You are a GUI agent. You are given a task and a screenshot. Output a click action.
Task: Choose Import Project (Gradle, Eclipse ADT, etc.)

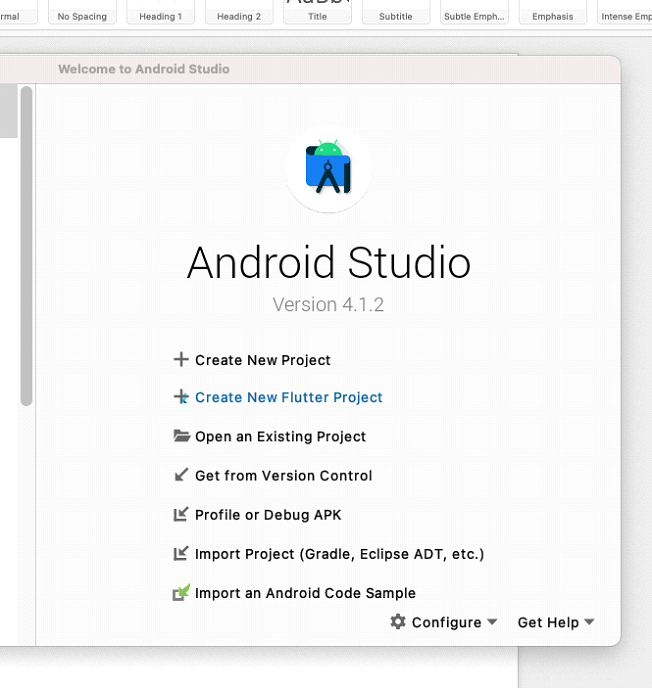click(x=339, y=554)
